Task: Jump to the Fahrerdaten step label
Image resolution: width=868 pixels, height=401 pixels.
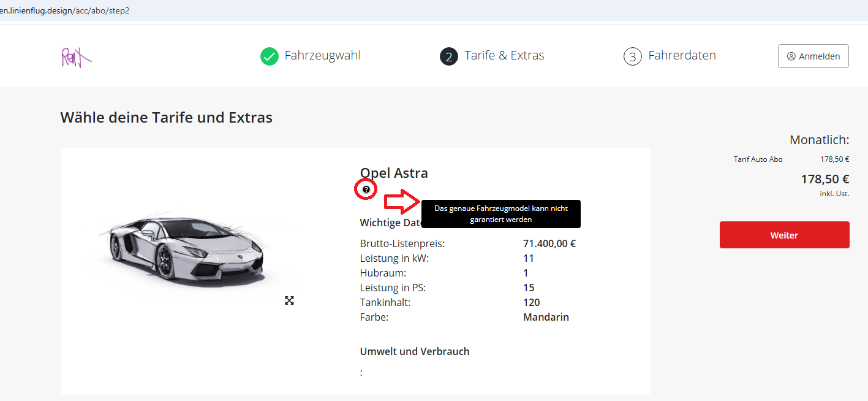Action: pyautogui.click(x=682, y=56)
